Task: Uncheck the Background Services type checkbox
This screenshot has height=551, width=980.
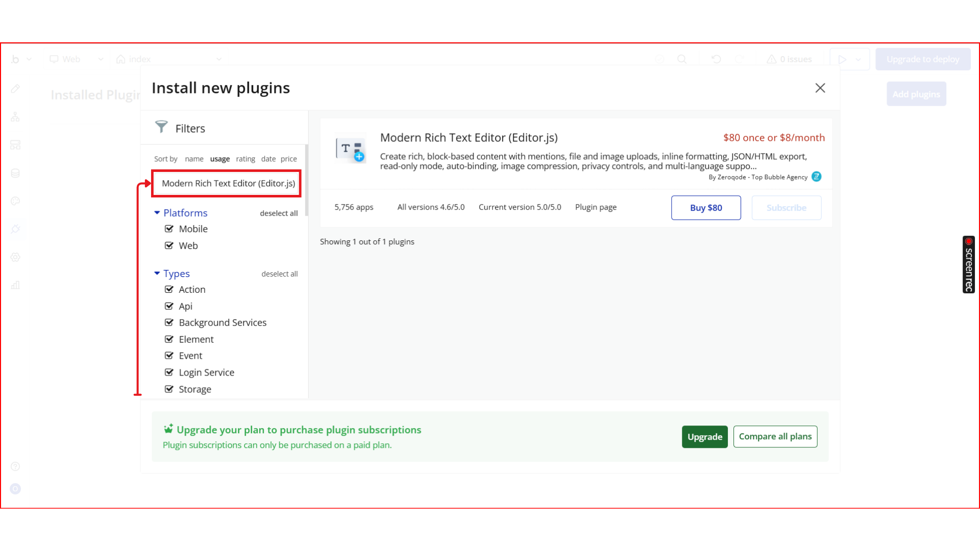Action: (169, 322)
